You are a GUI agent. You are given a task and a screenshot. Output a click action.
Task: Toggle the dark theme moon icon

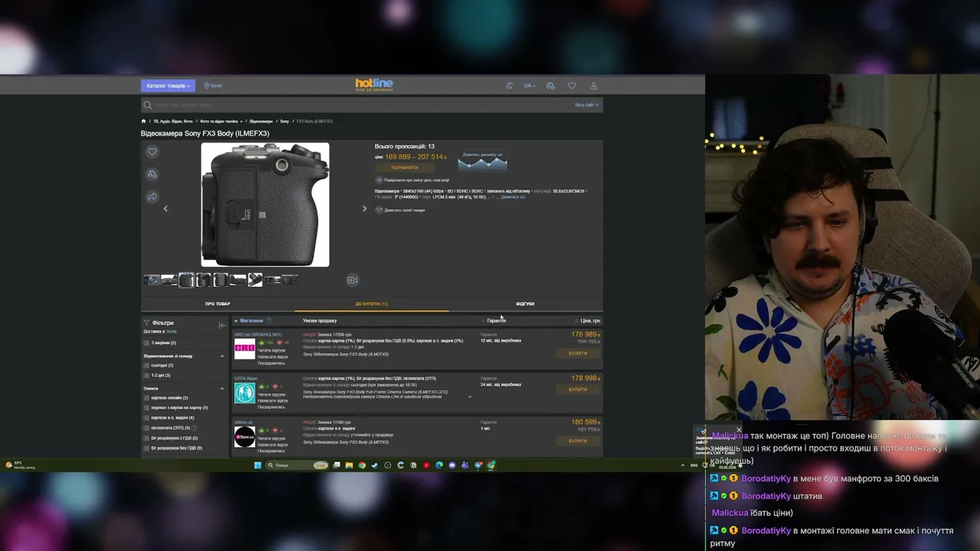point(509,86)
